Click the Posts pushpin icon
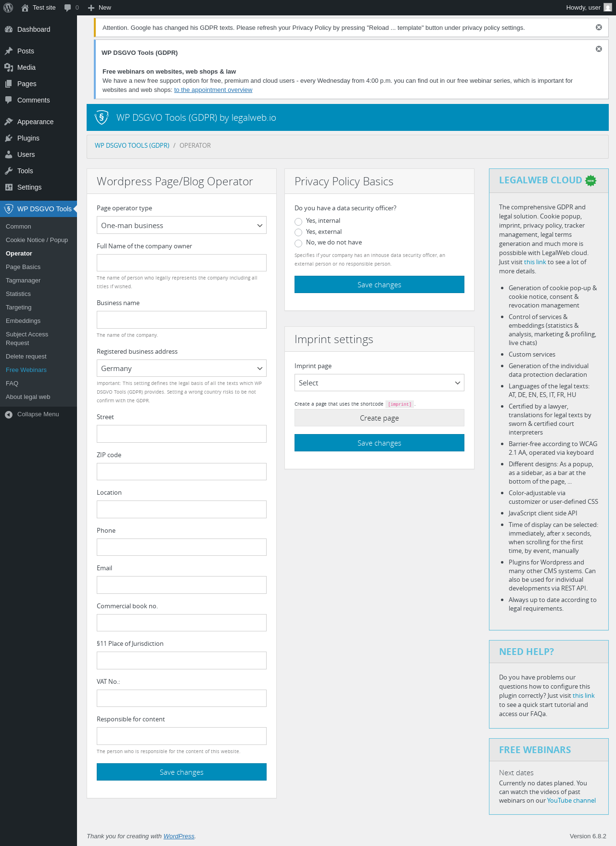Screen dimensions: 616x846 coord(9,51)
